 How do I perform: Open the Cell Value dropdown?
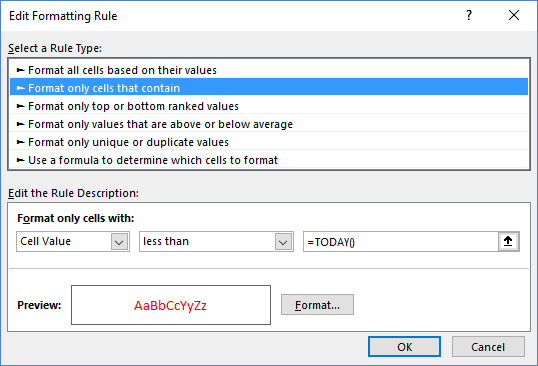[x=73, y=241]
